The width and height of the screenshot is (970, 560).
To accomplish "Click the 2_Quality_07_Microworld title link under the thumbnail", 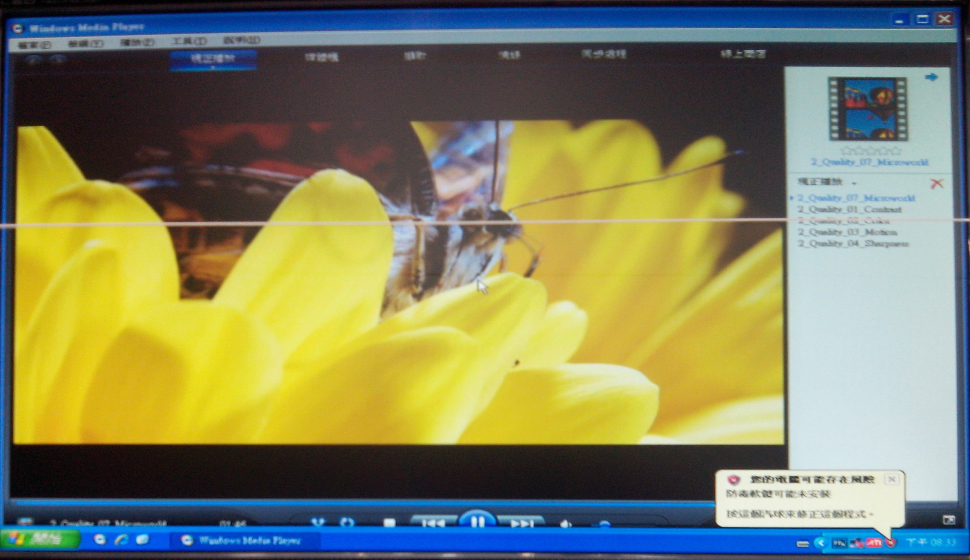I will (x=869, y=162).
